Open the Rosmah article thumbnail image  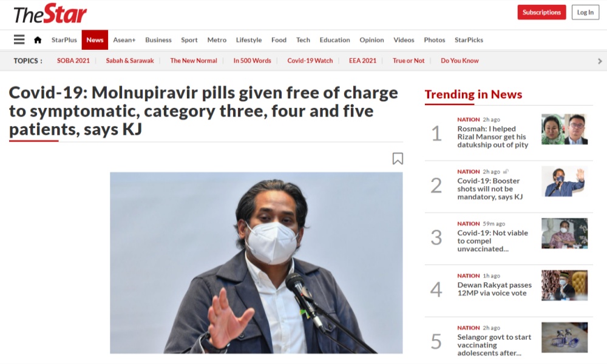pos(565,129)
